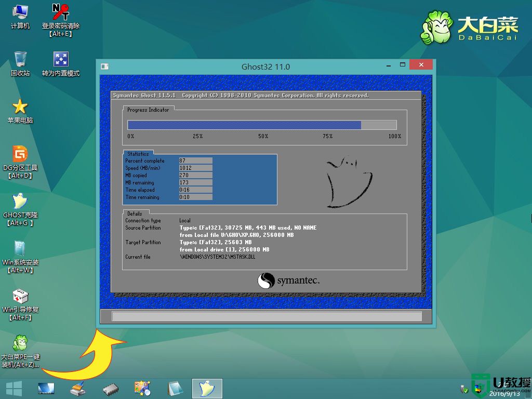Select the Ghost taskbar button
This screenshot has height=399, width=532.
[x=207, y=389]
